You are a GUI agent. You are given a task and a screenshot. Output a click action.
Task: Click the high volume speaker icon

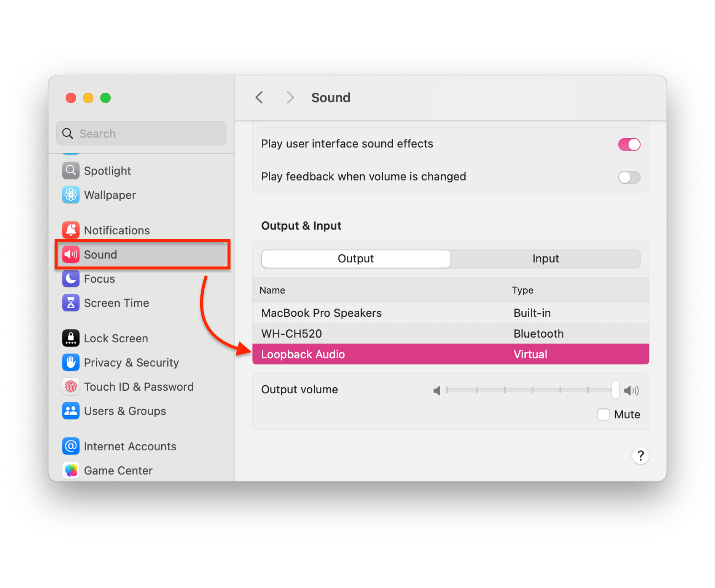point(632,390)
